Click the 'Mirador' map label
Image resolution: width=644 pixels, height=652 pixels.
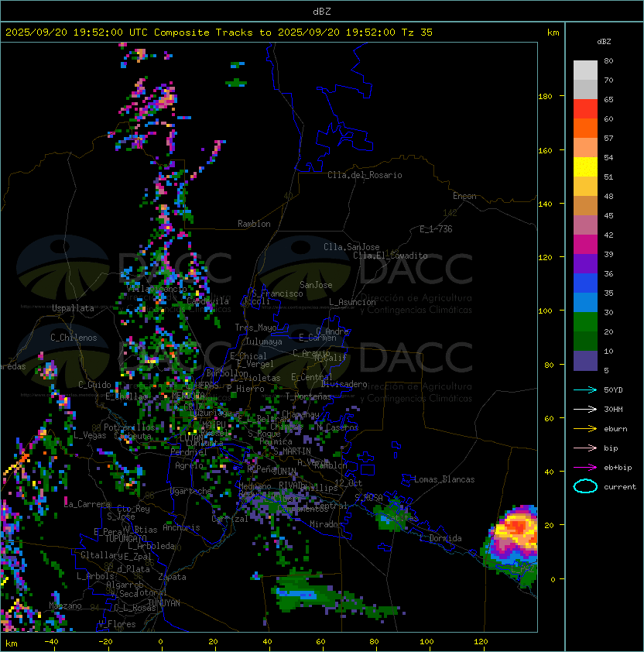click(327, 525)
